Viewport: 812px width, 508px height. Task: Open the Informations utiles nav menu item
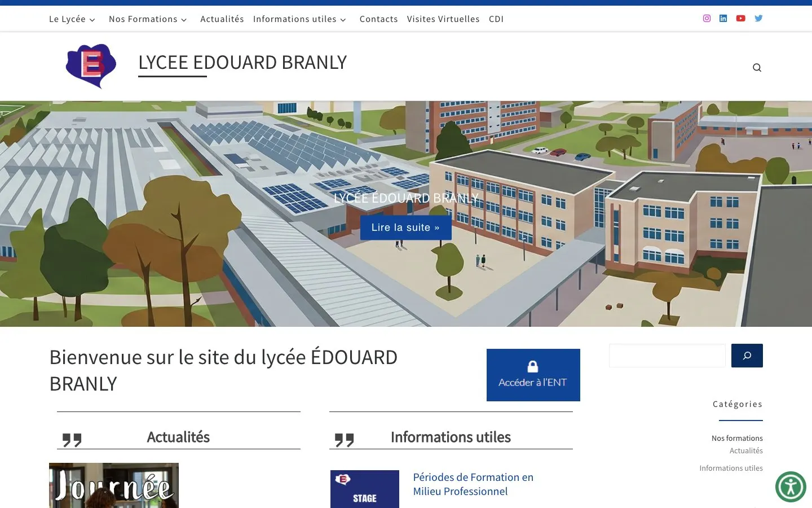(x=295, y=19)
